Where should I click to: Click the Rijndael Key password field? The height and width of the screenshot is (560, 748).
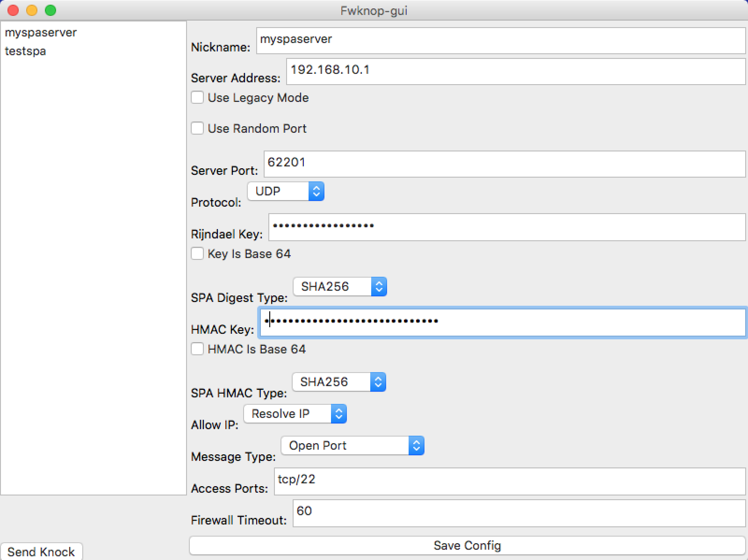coord(506,227)
